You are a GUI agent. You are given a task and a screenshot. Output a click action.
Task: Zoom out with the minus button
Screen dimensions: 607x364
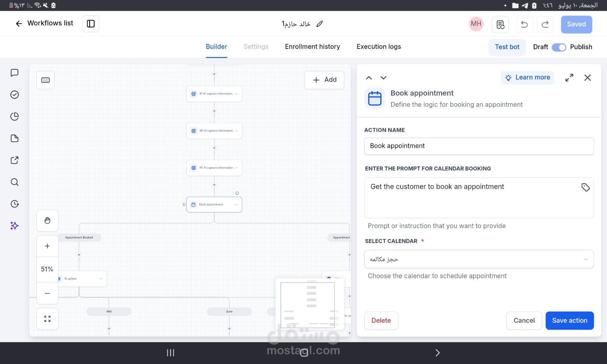click(x=47, y=293)
